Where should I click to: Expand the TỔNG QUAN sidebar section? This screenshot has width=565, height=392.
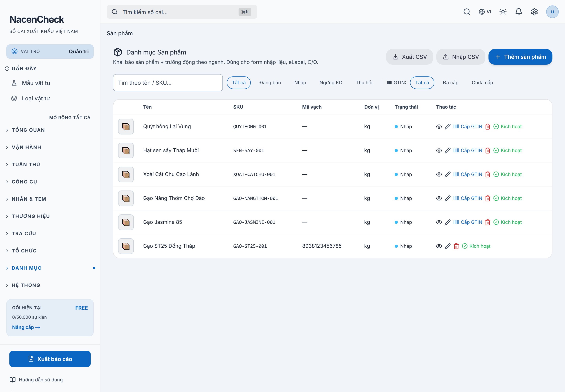50,130
